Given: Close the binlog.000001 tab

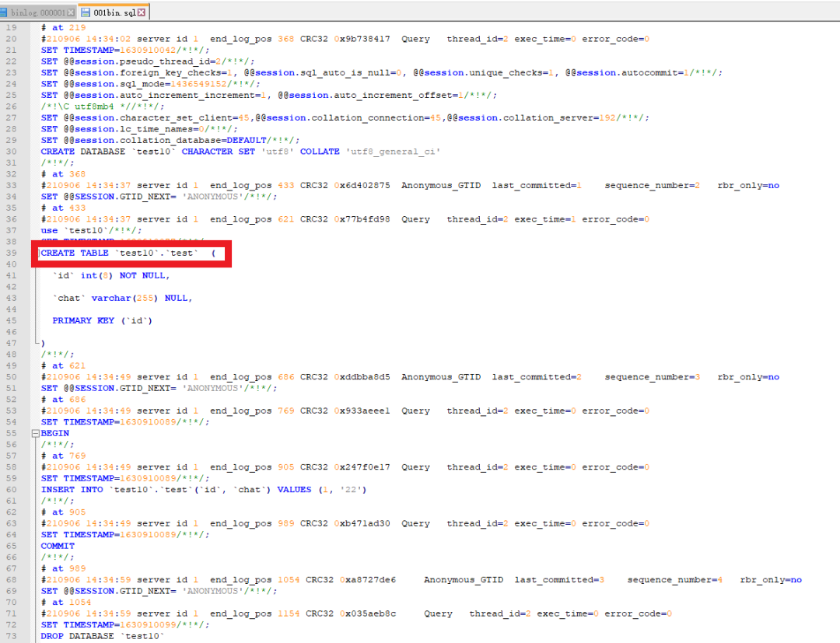Looking at the screenshot, I should 71,12.
